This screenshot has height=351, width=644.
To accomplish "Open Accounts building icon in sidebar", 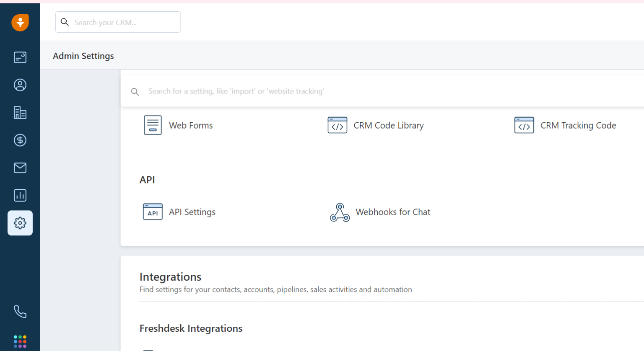I will tap(20, 113).
